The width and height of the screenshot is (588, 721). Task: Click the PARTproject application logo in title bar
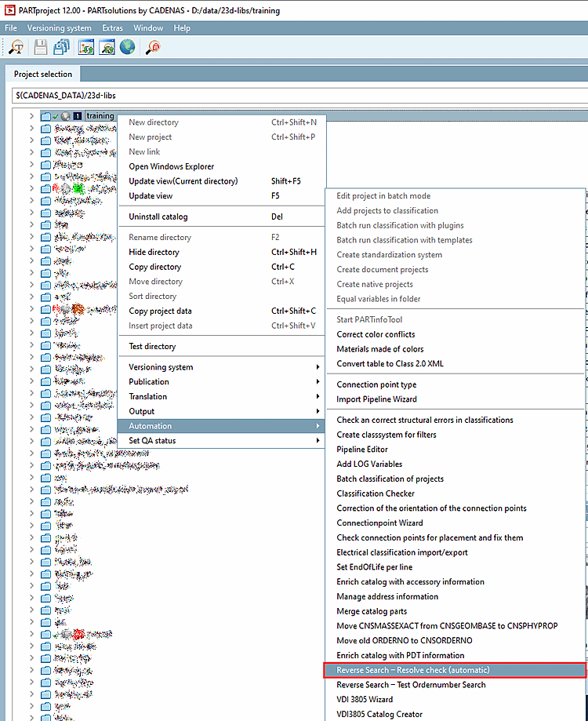9,9
